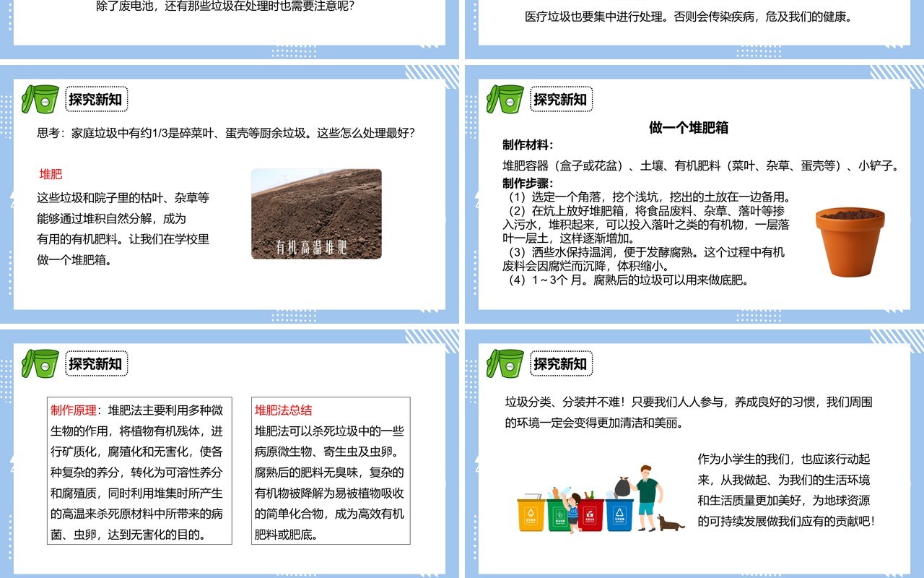
Task: Click the text 这些垃圾和院子里的枯叶、杂草等
Action: [x=123, y=198]
